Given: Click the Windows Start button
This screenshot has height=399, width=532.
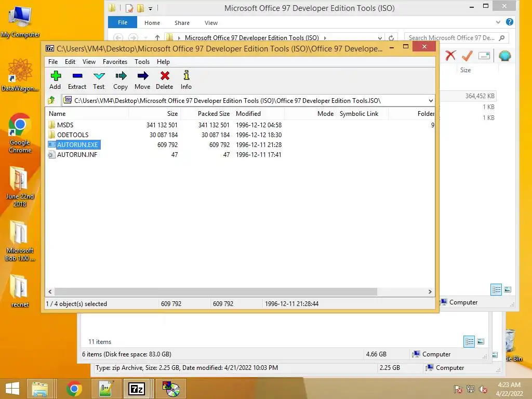Looking at the screenshot, I should tap(12, 389).
